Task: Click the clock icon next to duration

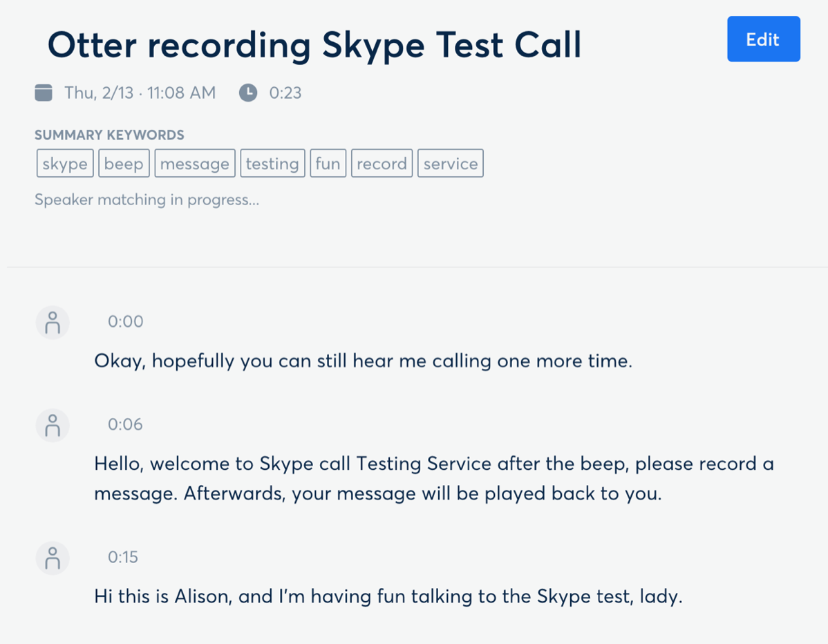Action: [248, 93]
